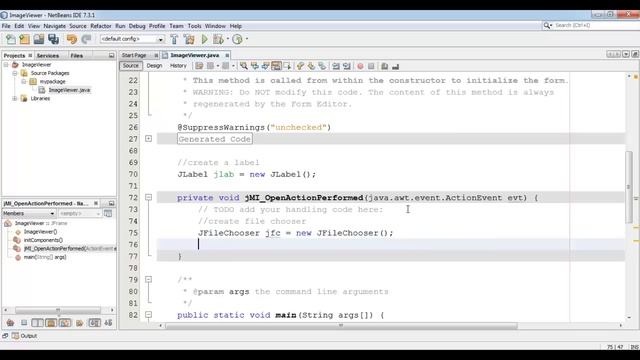Collapse the Source Packages tree node

pyautogui.click(x=15, y=73)
